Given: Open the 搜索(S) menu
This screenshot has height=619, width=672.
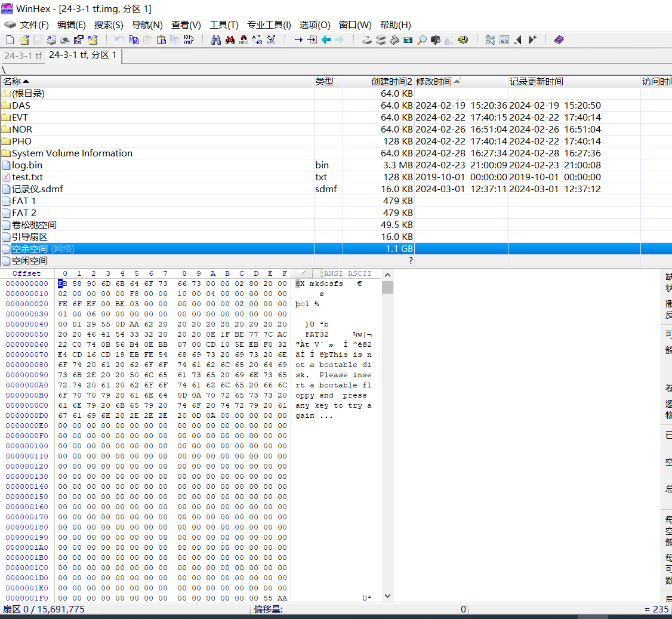Looking at the screenshot, I should click(x=109, y=25).
